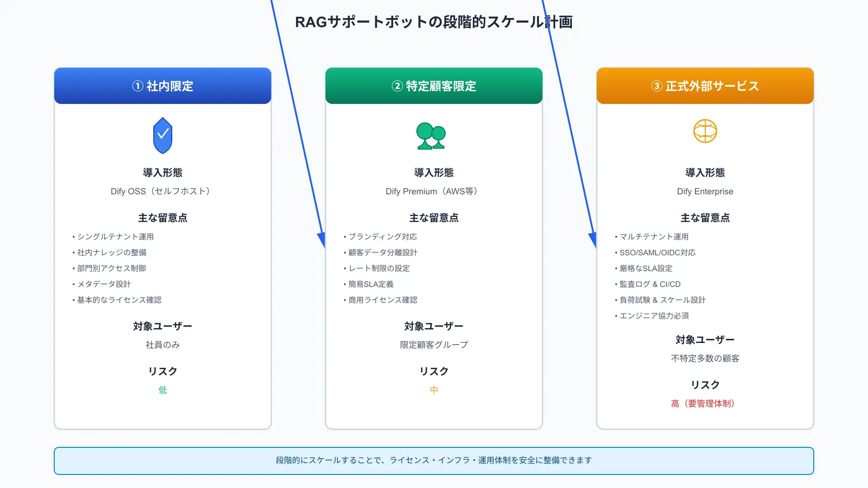The image size is (868, 488).
Task: Click the bullet SSO/SAML/OIDC対応
Action: pyautogui.click(x=655, y=253)
